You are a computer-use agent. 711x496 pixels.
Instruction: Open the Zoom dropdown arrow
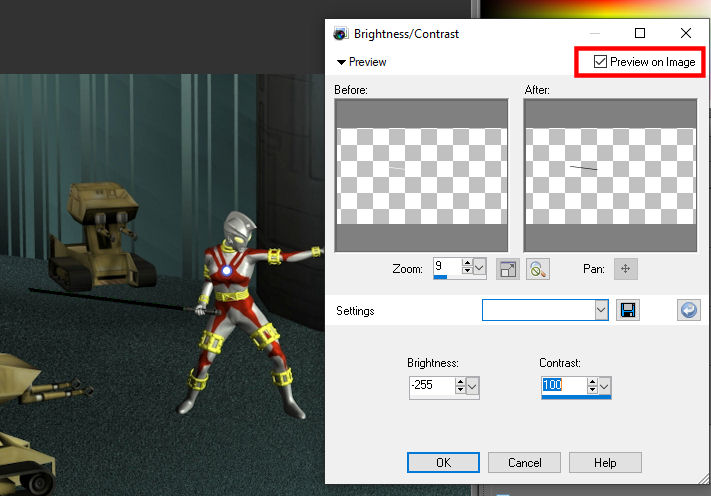pos(479,267)
